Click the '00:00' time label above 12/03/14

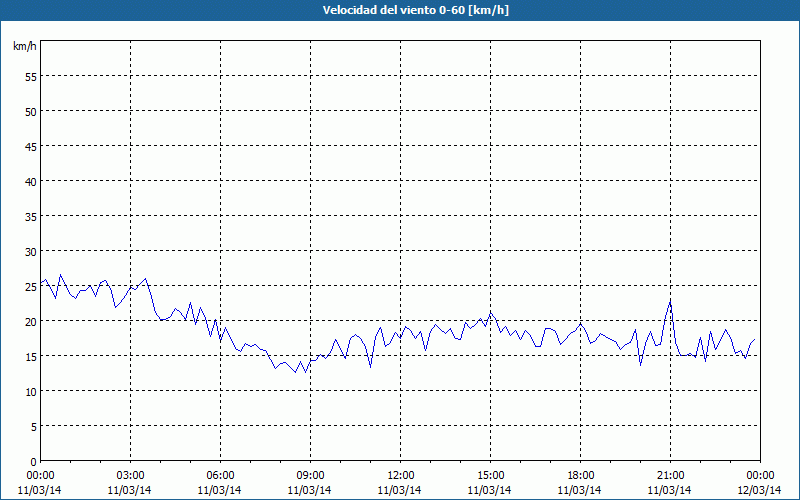click(760, 476)
